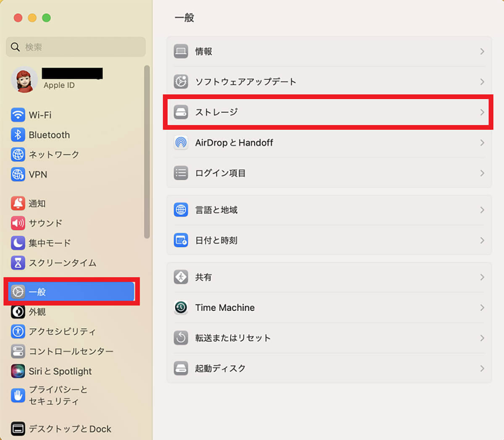Expand the 情報 row chevron
Screen dimensions: 504x440
(482, 51)
